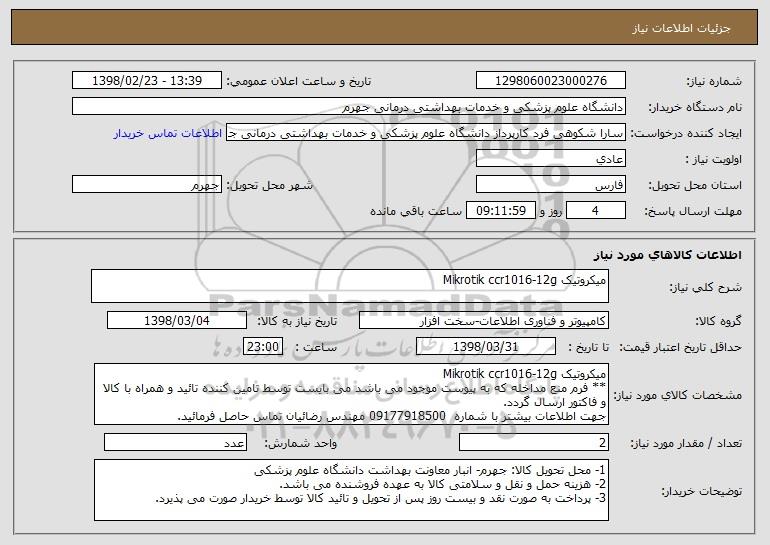Click the general description box Mikrotik ccr1016-12g
This screenshot has width=770, height=545.
350,286
